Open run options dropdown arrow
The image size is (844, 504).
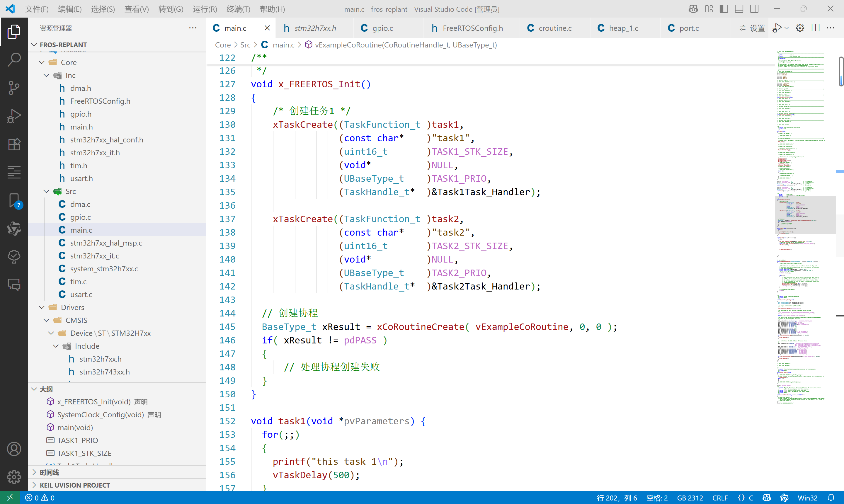click(787, 28)
